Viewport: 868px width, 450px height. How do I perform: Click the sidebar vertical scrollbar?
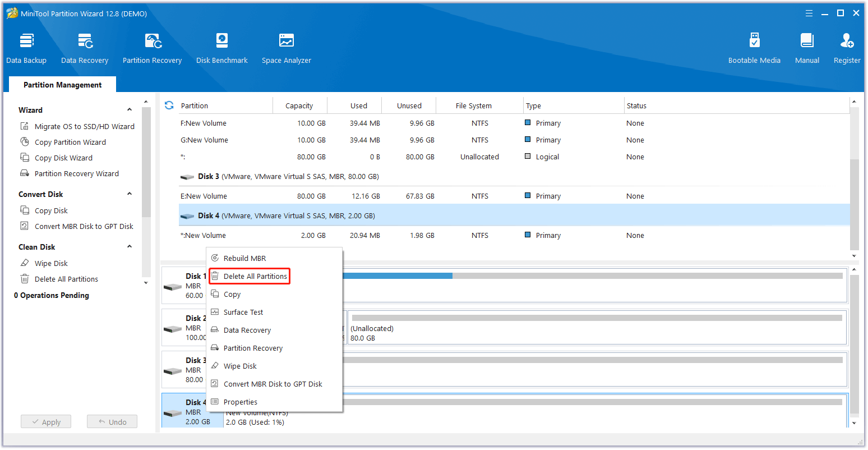[x=146, y=163]
